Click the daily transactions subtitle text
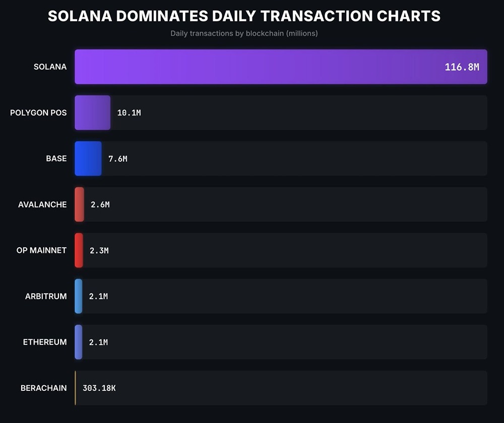Screen dimensions: 504x423 (244, 34)
